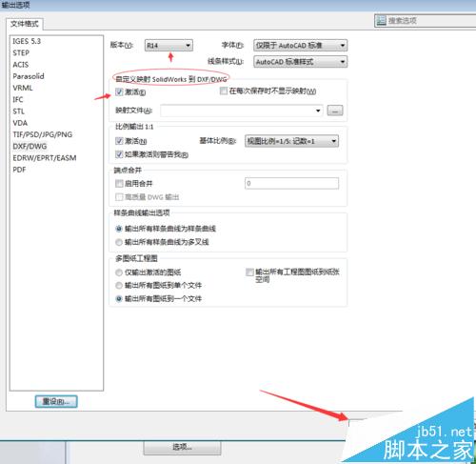Click the mapping file browse button
Screen dimensions: 476x464
[335, 111]
